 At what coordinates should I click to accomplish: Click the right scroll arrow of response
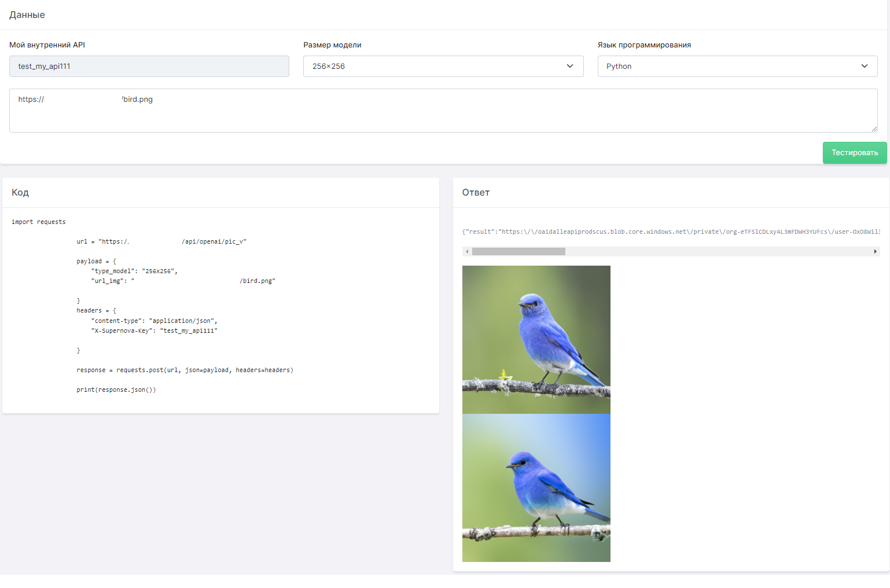point(875,252)
